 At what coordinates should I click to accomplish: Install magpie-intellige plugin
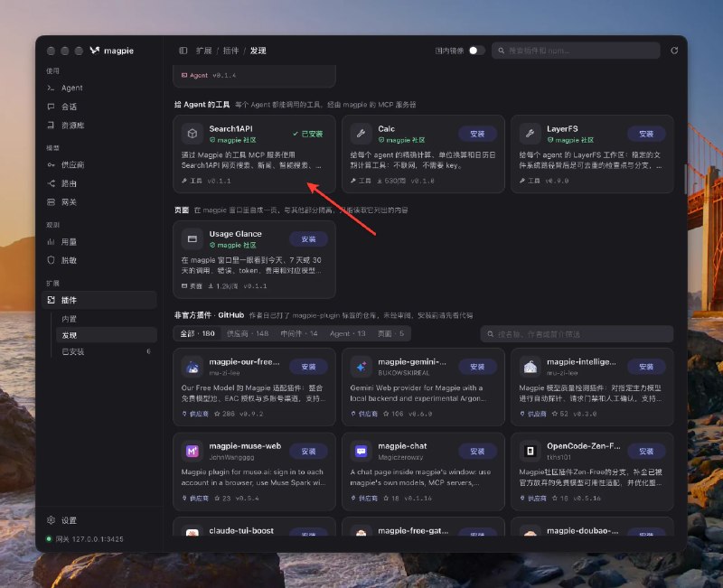[646, 367]
